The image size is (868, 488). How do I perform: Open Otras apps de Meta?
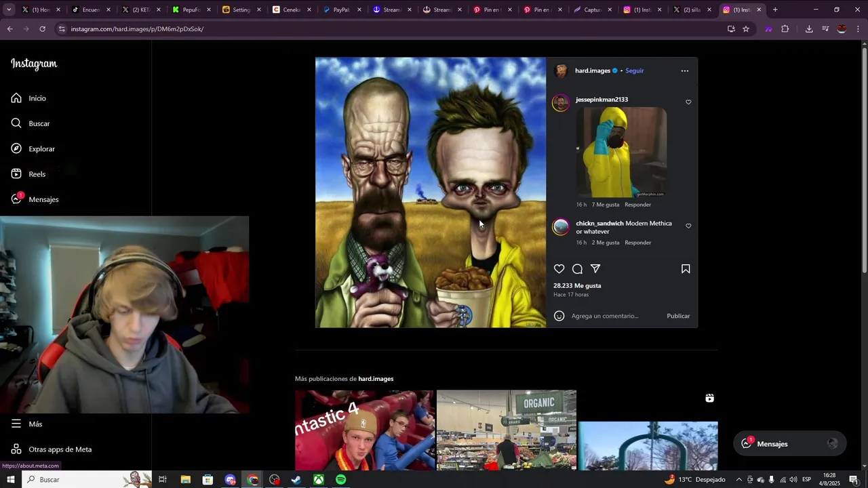(51, 449)
